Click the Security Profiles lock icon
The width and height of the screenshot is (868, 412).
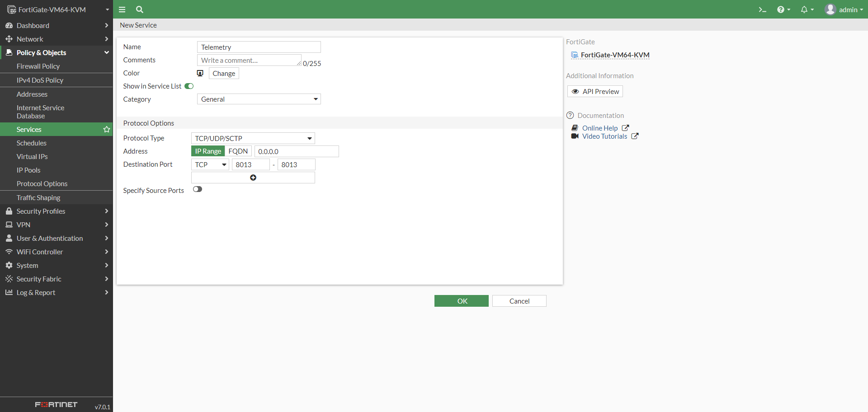click(x=9, y=211)
